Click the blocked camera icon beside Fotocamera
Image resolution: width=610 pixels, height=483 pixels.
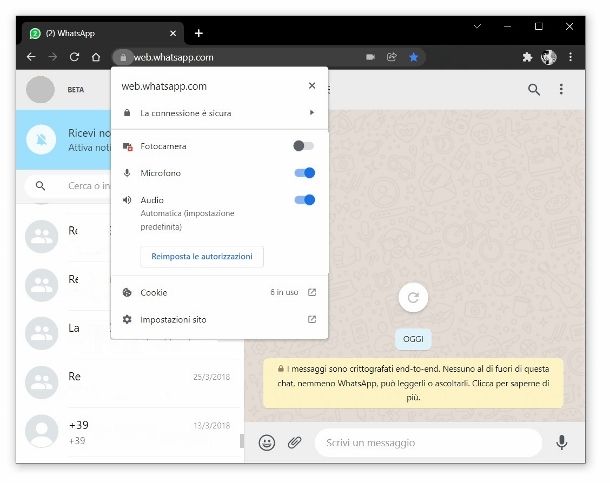[x=128, y=147]
